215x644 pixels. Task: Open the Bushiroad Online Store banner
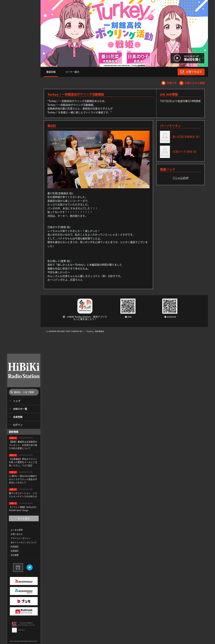click(24, 611)
